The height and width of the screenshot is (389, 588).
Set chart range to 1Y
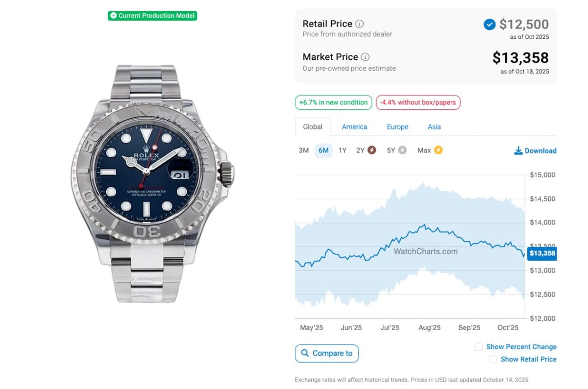pyautogui.click(x=343, y=150)
